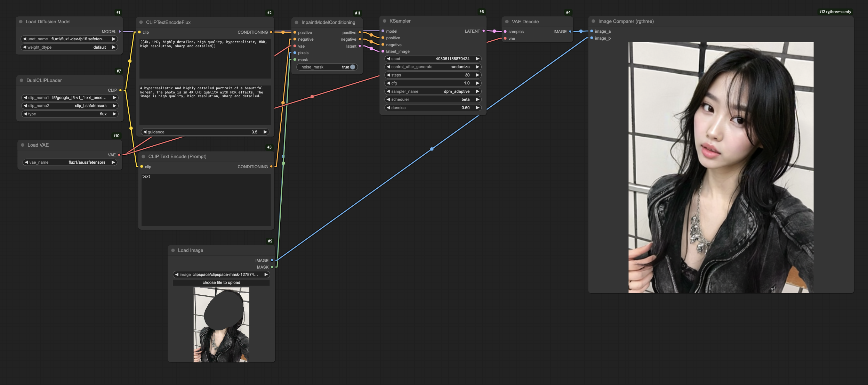Increase the guidance value arrow

(265, 132)
